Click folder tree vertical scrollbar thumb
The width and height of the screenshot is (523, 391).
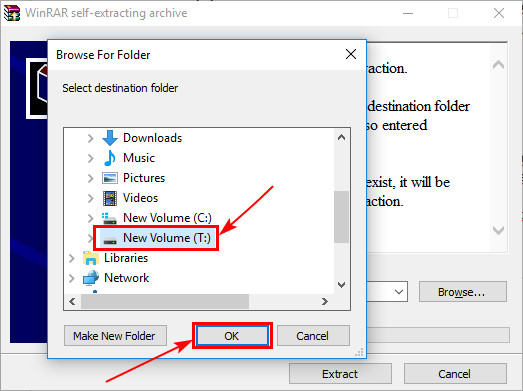coord(341,217)
